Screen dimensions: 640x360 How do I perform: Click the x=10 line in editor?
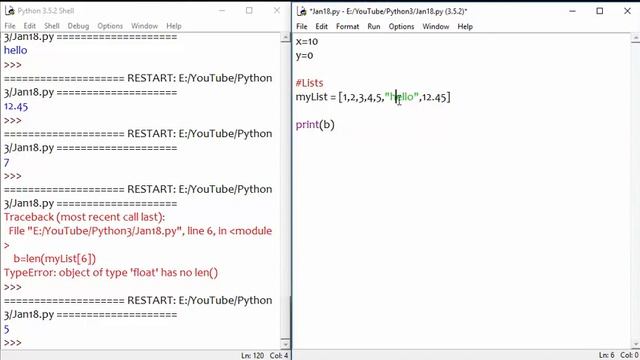tap(307, 42)
